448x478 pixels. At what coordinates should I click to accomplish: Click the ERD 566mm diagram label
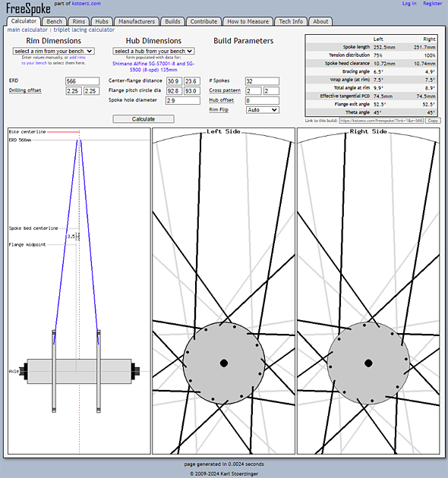(20, 140)
